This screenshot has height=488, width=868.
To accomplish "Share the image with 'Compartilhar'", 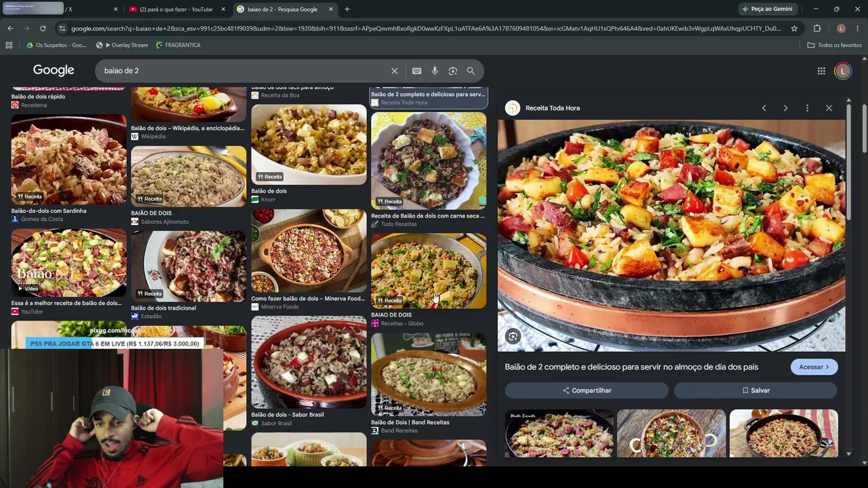I will pyautogui.click(x=587, y=390).
